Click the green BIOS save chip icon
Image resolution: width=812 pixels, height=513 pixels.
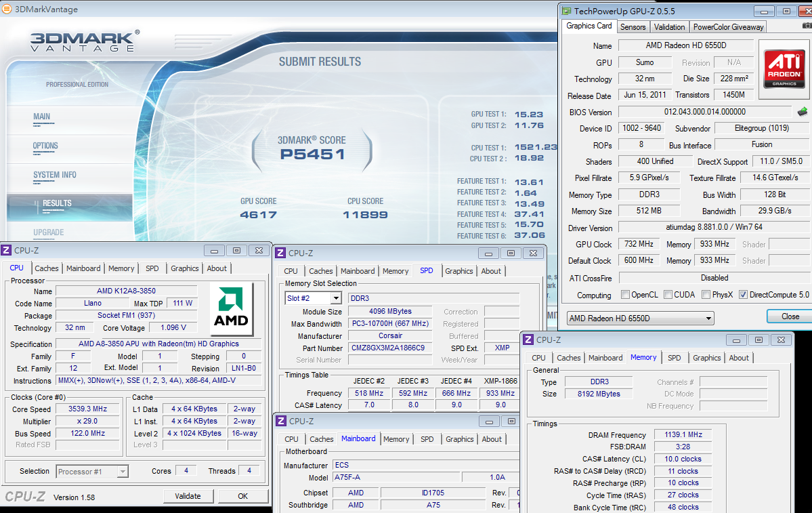(802, 111)
